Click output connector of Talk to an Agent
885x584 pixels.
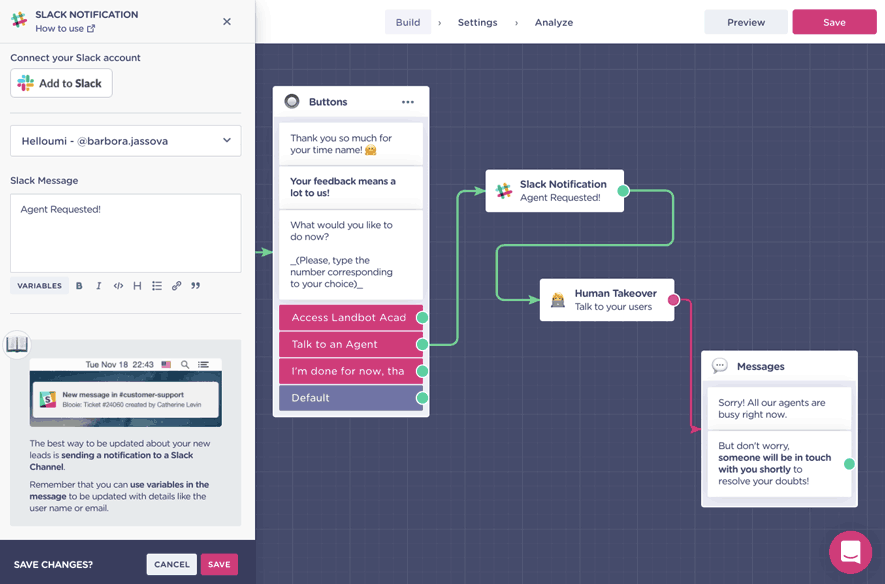pyautogui.click(x=422, y=344)
